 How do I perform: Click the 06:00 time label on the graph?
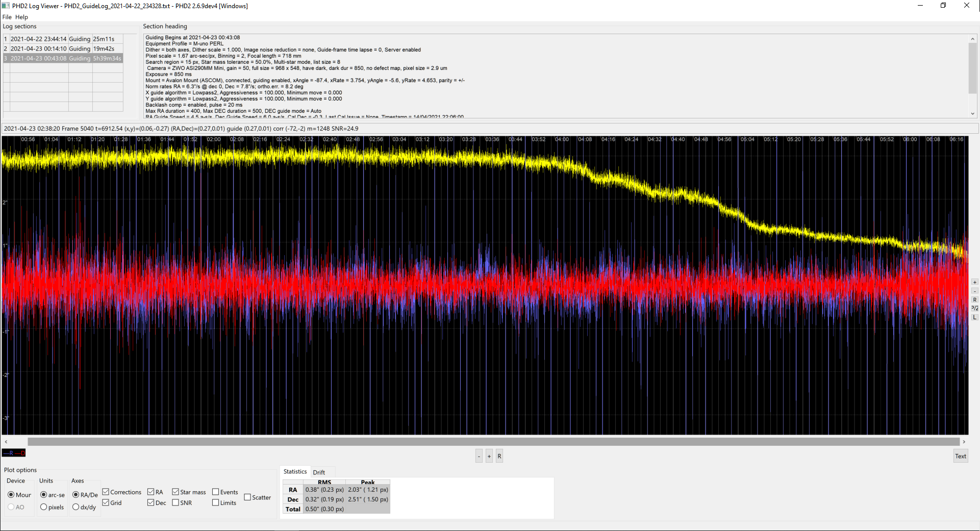[910, 139]
